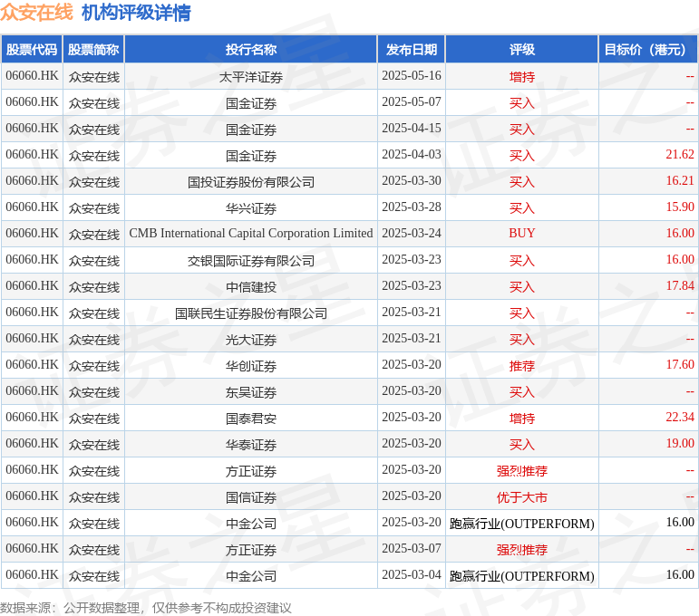
Task: Select the date 2025-03-07
Action: click(412, 549)
